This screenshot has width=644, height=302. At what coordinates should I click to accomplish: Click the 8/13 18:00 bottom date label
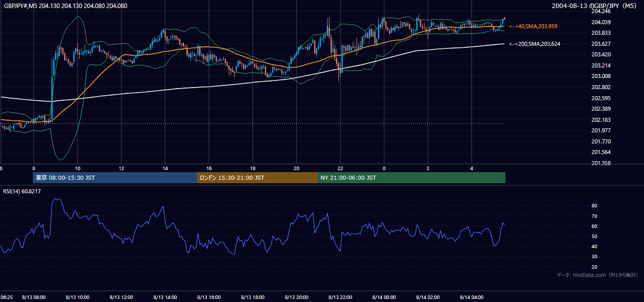[x=253, y=297]
